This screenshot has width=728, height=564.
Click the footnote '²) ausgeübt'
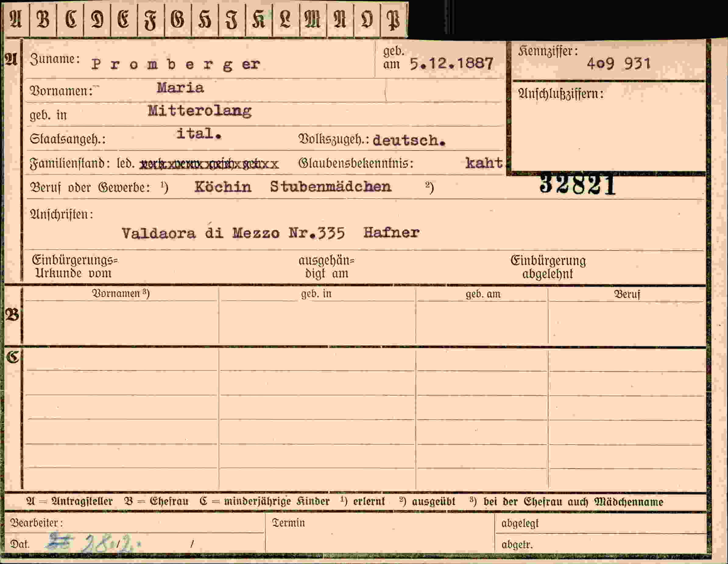point(427,501)
